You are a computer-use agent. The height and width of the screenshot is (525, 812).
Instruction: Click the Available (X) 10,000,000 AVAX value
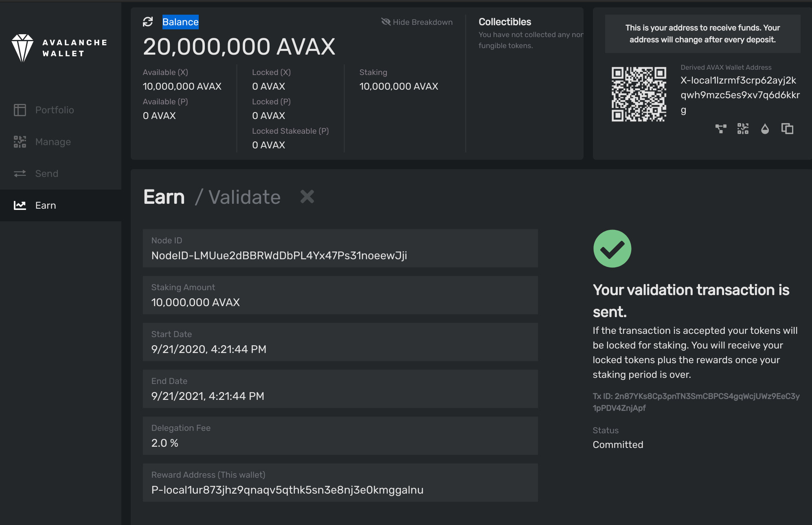182,86
